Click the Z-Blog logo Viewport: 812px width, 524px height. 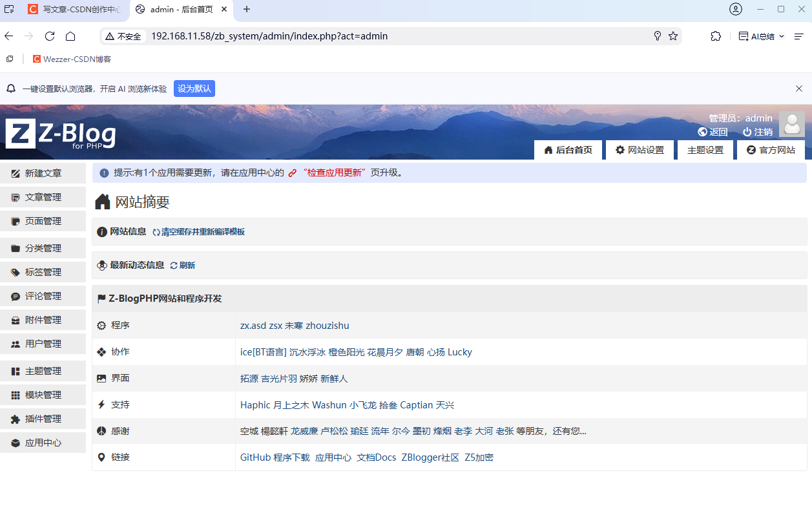point(60,134)
